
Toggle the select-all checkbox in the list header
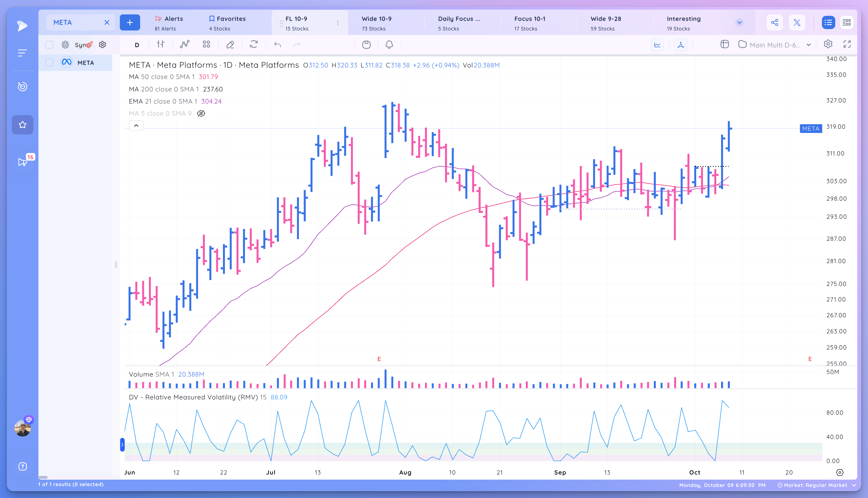[x=49, y=45]
